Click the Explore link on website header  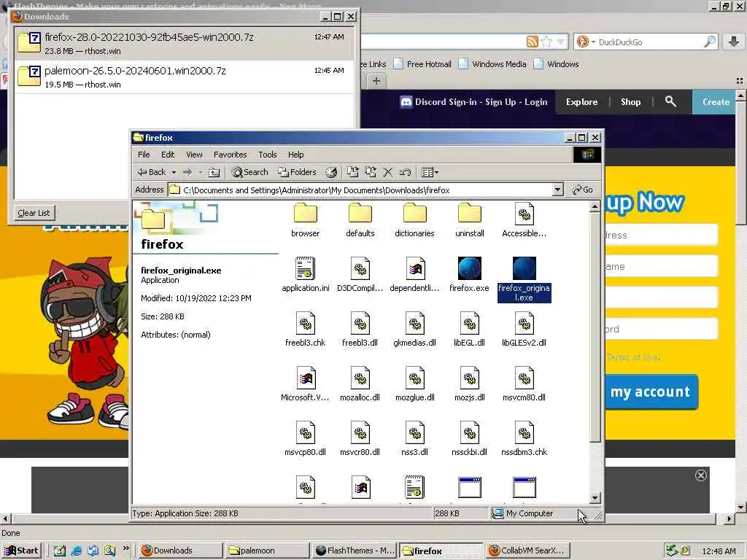[x=581, y=101]
